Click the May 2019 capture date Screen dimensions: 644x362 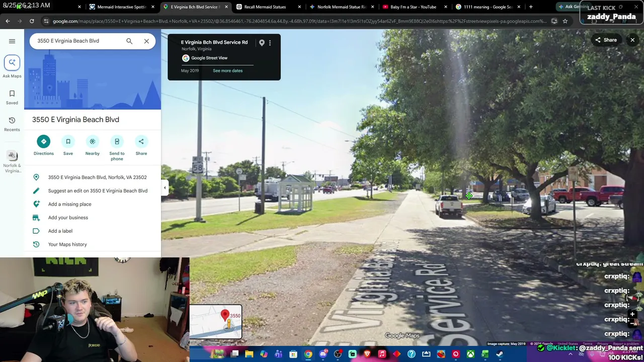190,71
